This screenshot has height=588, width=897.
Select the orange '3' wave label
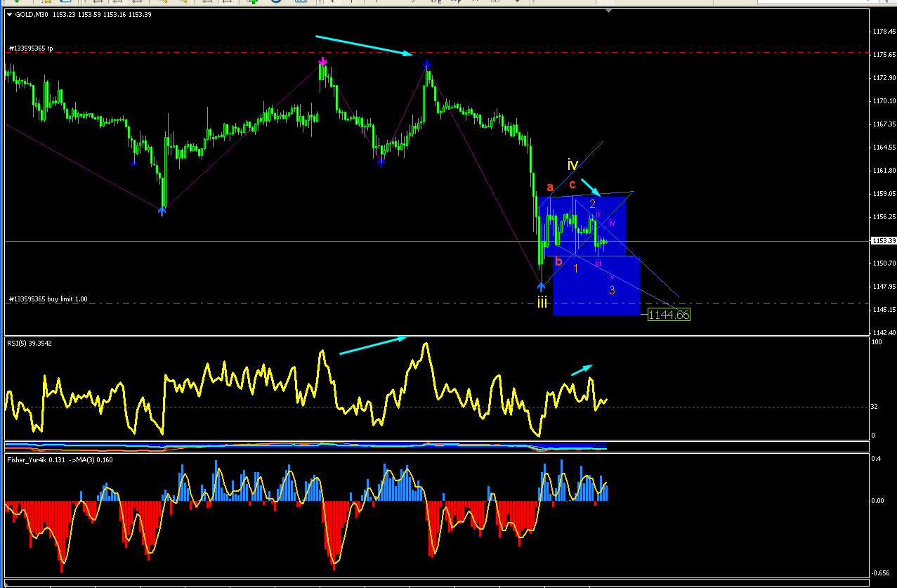tap(612, 290)
